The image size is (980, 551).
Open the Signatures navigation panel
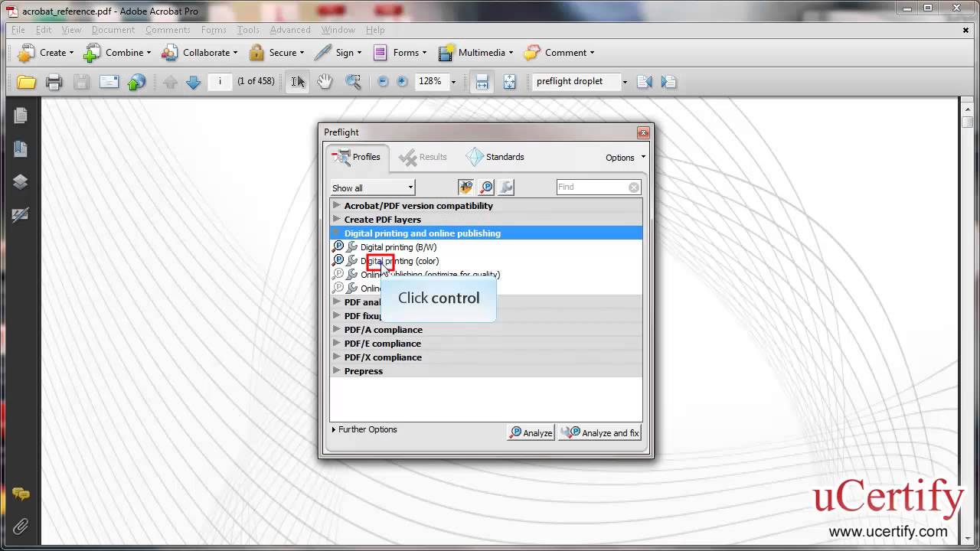coord(21,215)
